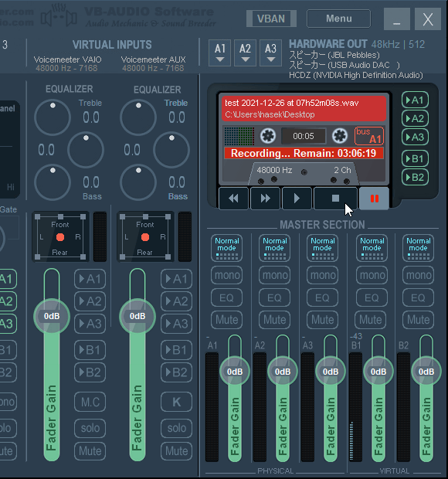Change A1 bus Normal mode
448x479 pixels.
click(226, 248)
